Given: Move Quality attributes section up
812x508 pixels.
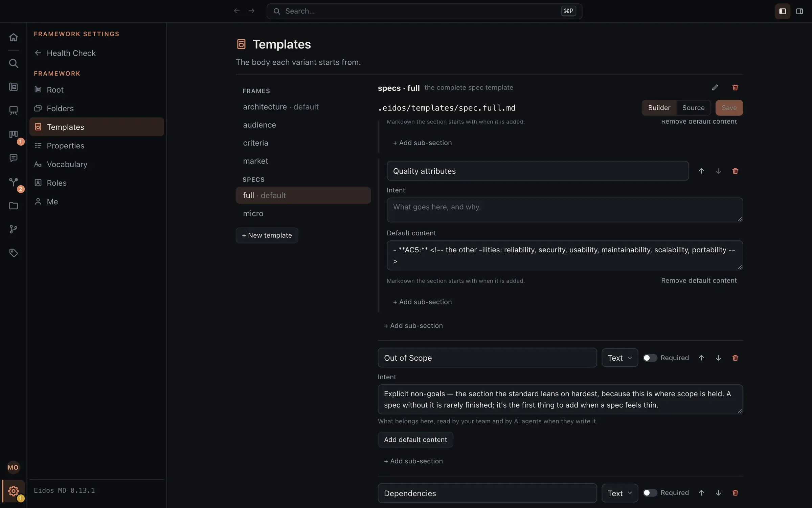Looking at the screenshot, I should coord(701,171).
